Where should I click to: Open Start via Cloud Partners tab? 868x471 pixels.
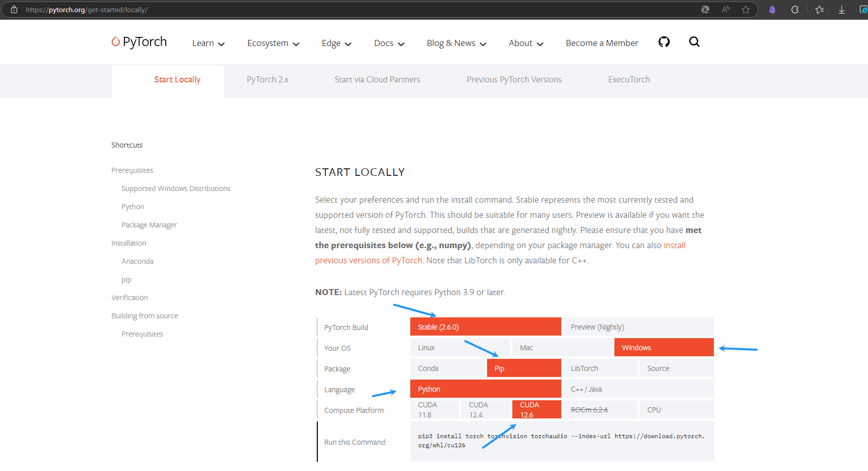coord(377,80)
